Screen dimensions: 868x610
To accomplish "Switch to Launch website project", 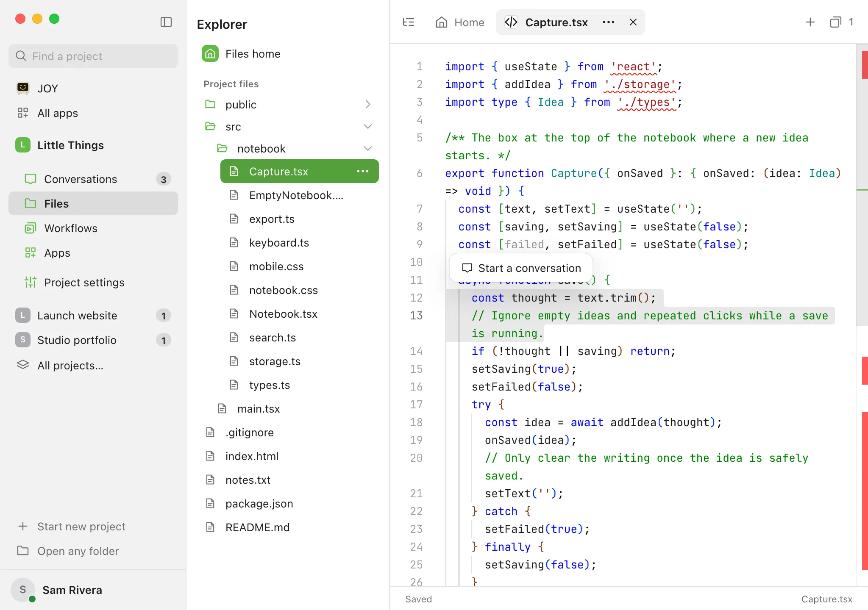I will 93,315.
